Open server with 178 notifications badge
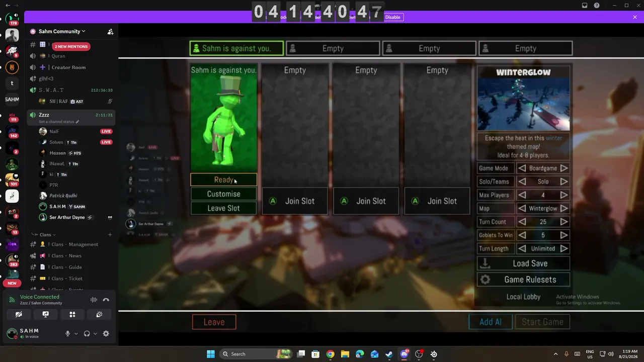Screen dimensions: 644x362 click(x=12, y=19)
